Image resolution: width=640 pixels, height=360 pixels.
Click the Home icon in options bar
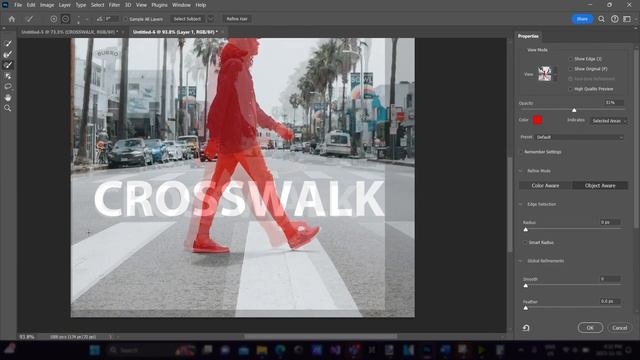(12, 19)
